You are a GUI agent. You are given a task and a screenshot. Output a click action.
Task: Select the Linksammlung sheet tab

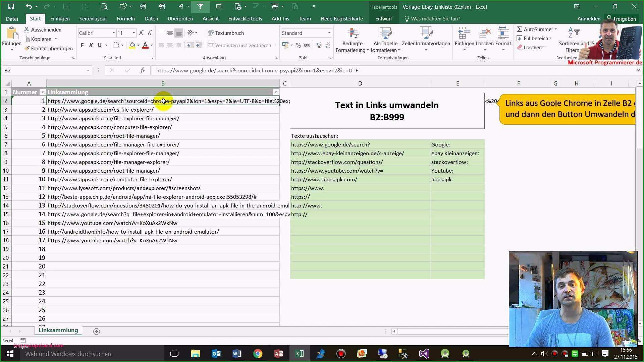[x=58, y=330]
